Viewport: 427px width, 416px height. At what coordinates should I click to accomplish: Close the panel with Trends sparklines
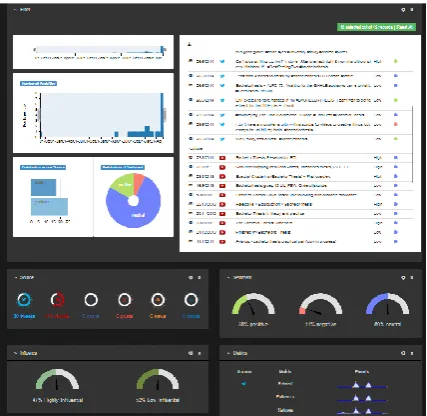[412, 353]
